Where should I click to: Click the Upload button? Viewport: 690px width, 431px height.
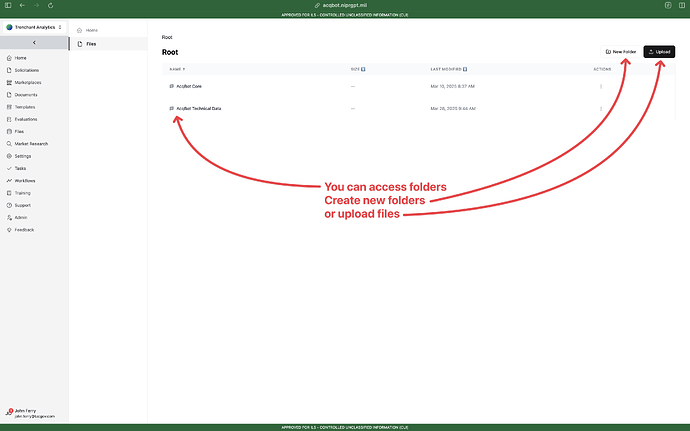pos(659,52)
